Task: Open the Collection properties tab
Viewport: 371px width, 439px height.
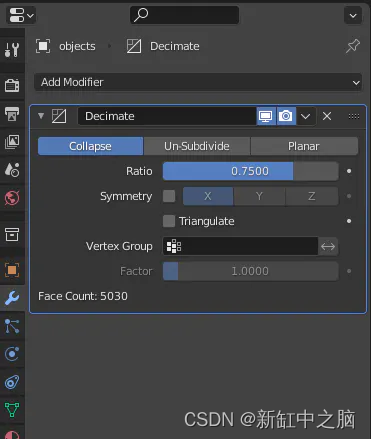Action: (x=12, y=234)
